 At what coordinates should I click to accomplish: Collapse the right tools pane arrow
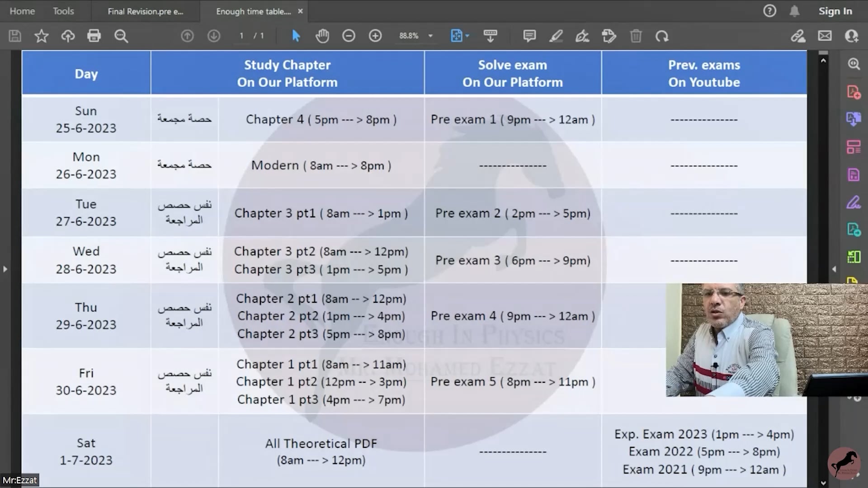(x=834, y=269)
